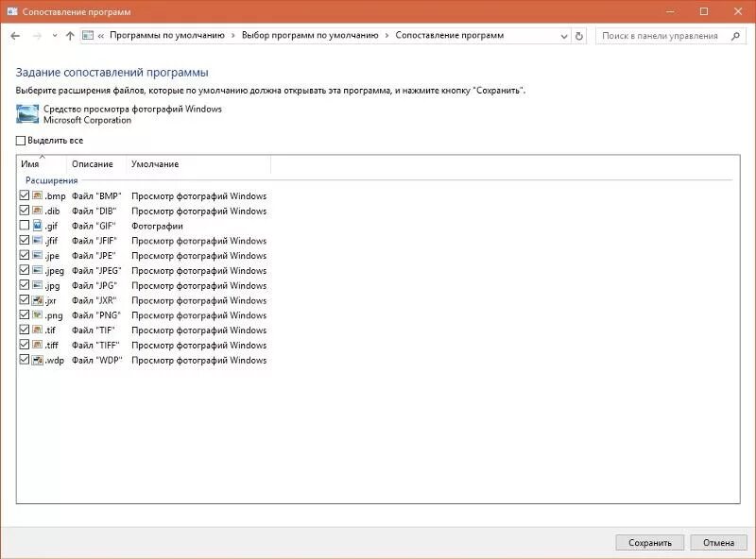Click the .bmp file type icon
Viewport: 756px width, 559px height.
pyautogui.click(x=38, y=195)
